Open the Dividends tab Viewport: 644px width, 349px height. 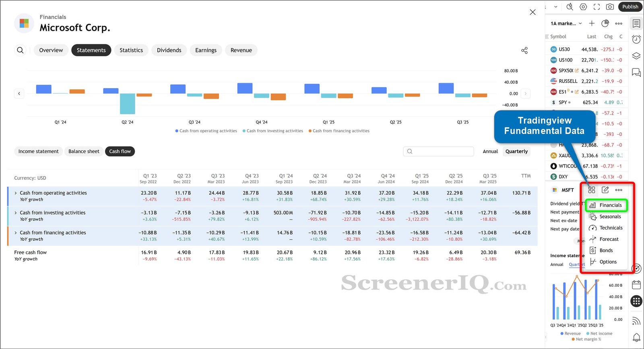point(169,50)
